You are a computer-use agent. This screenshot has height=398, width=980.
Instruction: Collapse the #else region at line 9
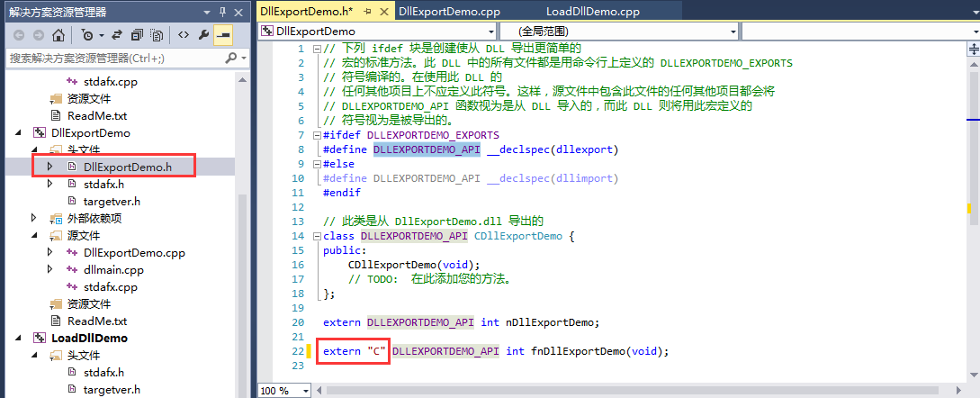pyautogui.click(x=317, y=164)
